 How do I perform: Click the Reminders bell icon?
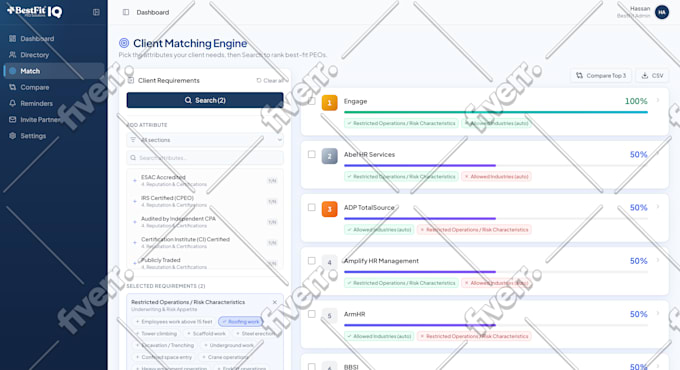pos(13,103)
